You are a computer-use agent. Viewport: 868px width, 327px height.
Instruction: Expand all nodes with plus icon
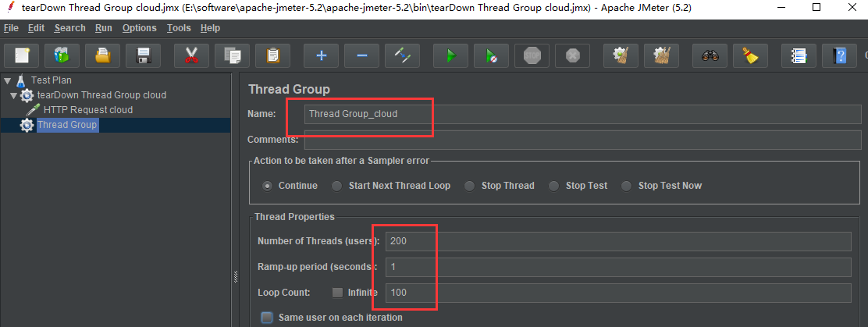321,55
